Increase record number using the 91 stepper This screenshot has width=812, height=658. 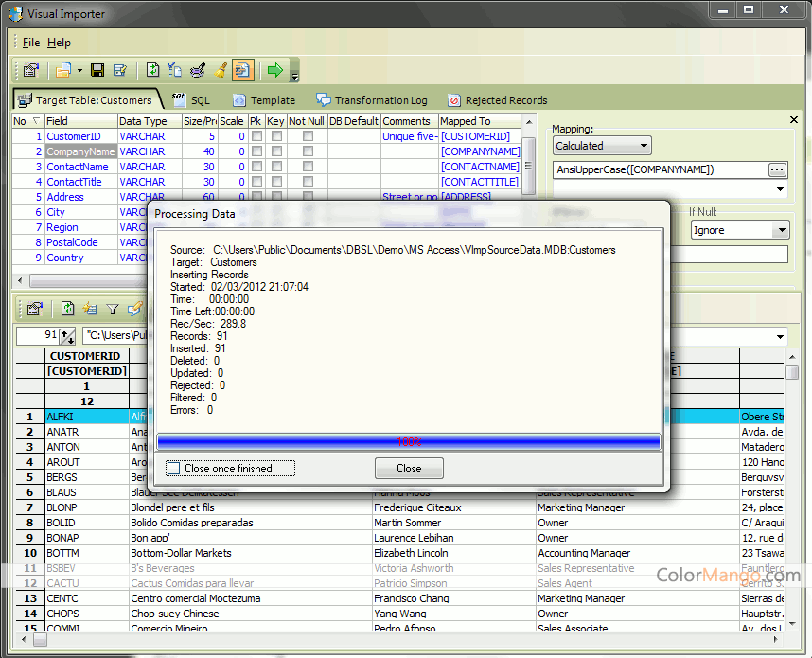pos(64,331)
